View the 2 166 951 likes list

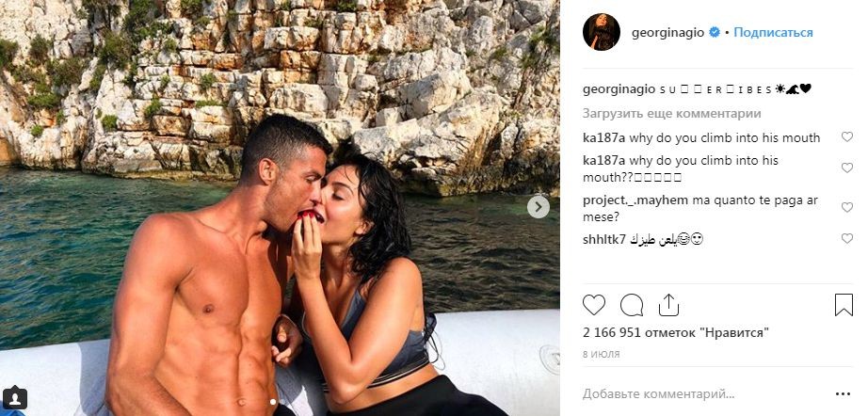point(676,333)
